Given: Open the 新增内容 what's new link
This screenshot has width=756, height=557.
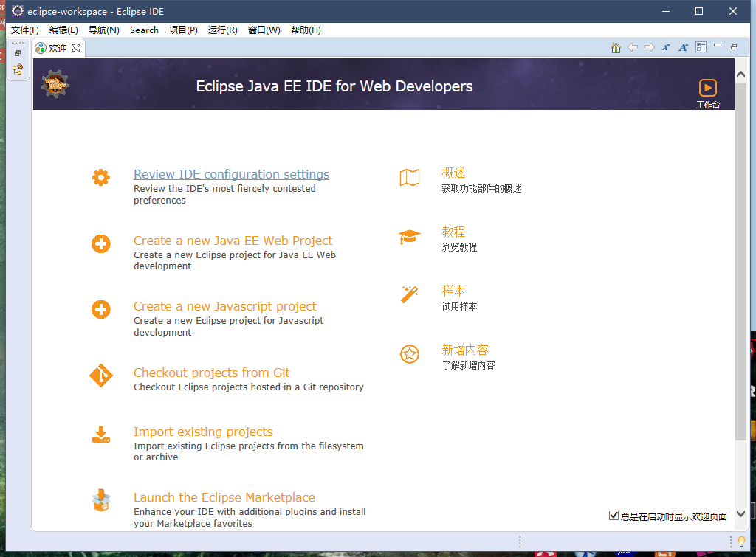Looking at the screenshot, I should click(465, 350).
